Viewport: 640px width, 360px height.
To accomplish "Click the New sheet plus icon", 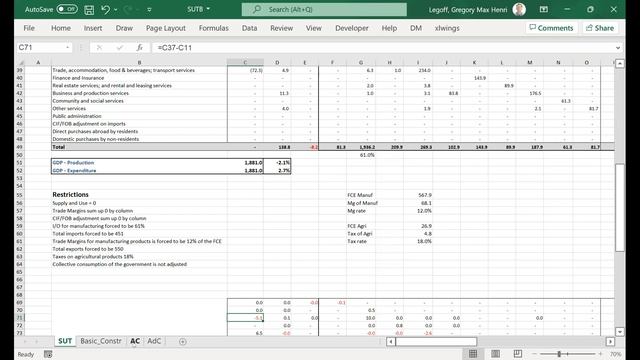I will point(182,341).
